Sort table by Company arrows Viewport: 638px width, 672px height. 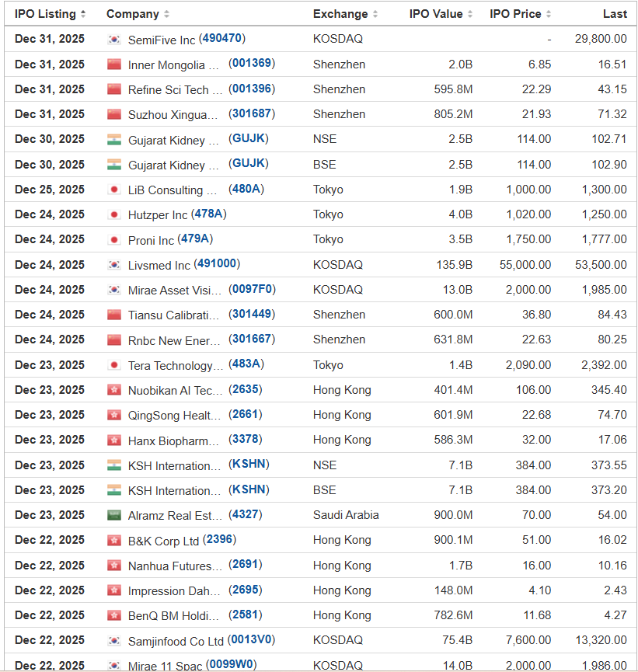pos(166,14)
